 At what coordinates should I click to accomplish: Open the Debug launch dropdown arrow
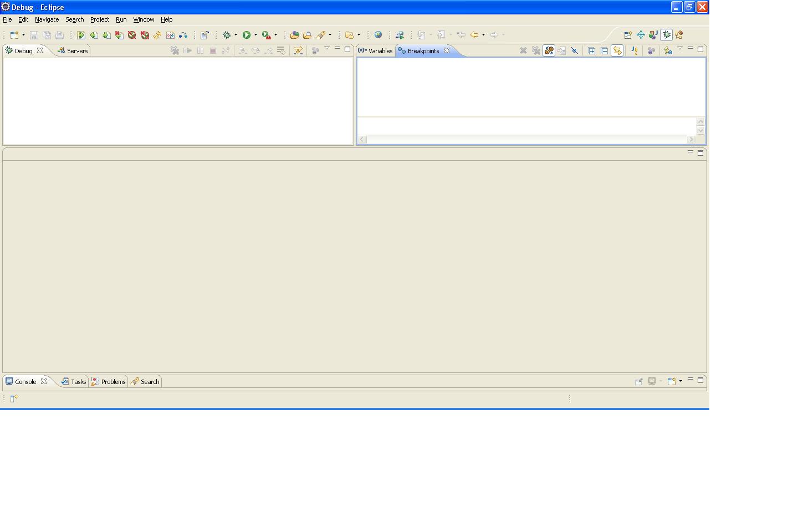(x=236, y=35)
